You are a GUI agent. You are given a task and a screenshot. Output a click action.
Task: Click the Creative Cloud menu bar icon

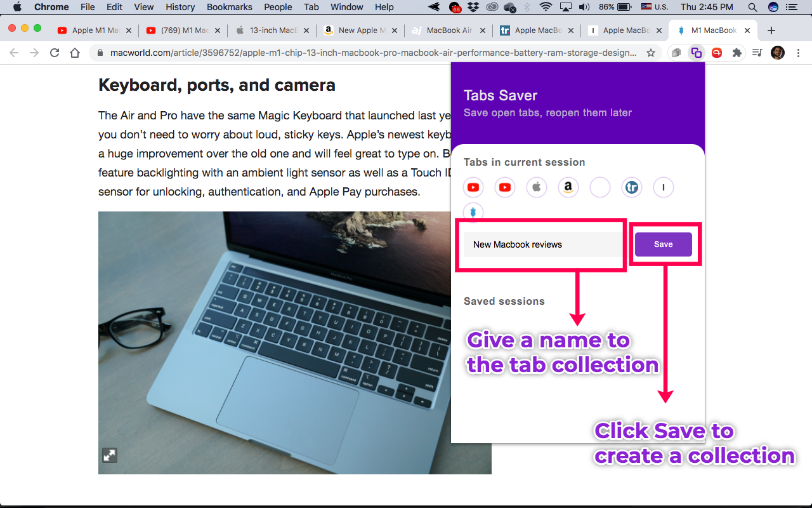pyautogui.click(x=492, y=7)
